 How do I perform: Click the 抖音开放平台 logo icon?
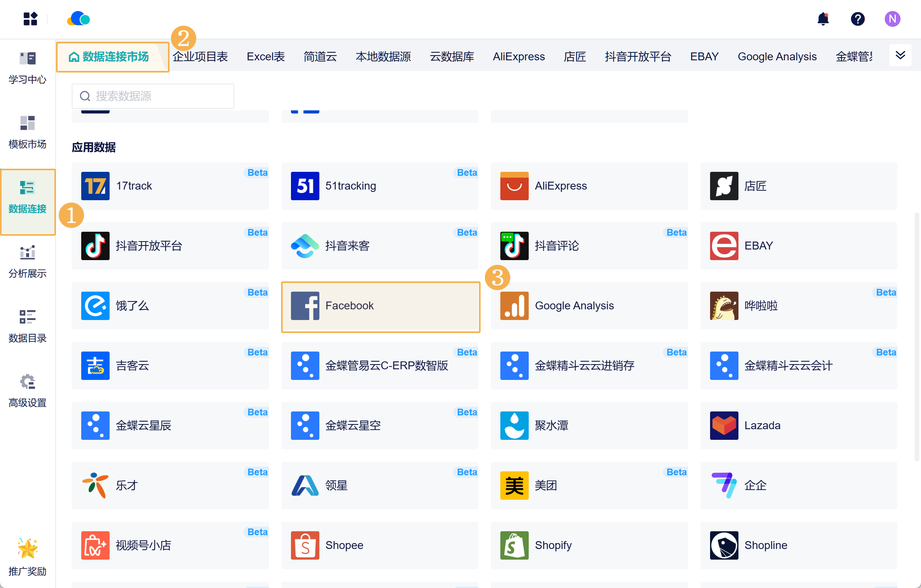(x=95, y=246)
